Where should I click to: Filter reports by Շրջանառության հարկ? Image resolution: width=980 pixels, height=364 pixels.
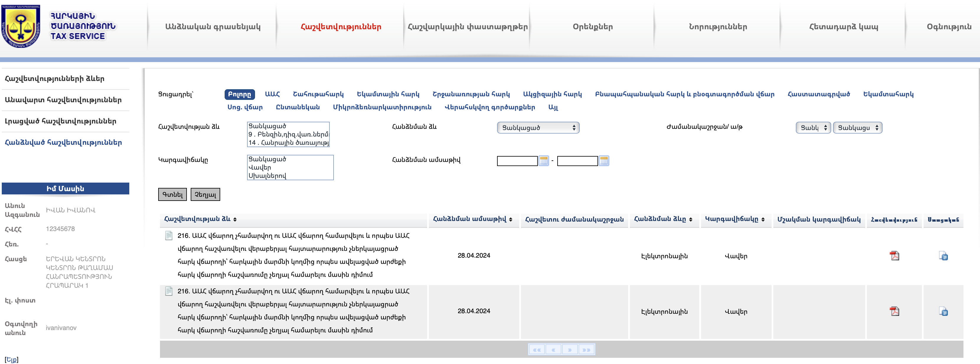471,94
